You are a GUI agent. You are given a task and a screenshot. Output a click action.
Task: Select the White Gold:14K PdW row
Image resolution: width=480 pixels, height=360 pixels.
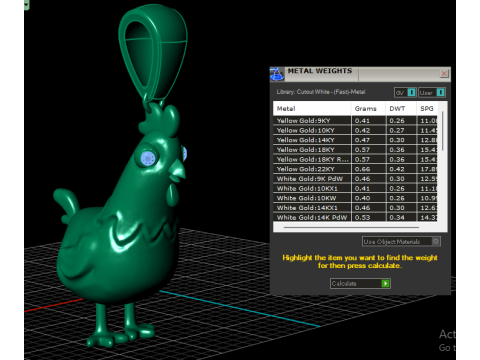355,217
